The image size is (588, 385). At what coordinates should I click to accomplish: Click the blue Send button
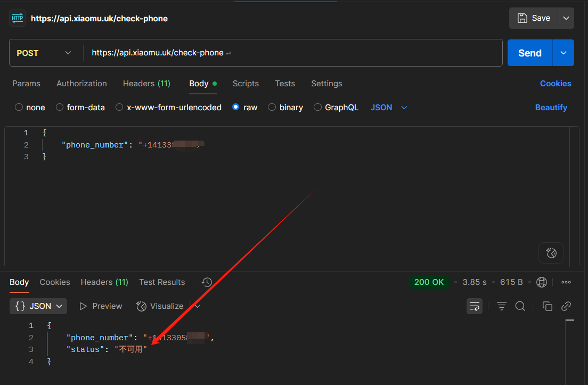529,53
